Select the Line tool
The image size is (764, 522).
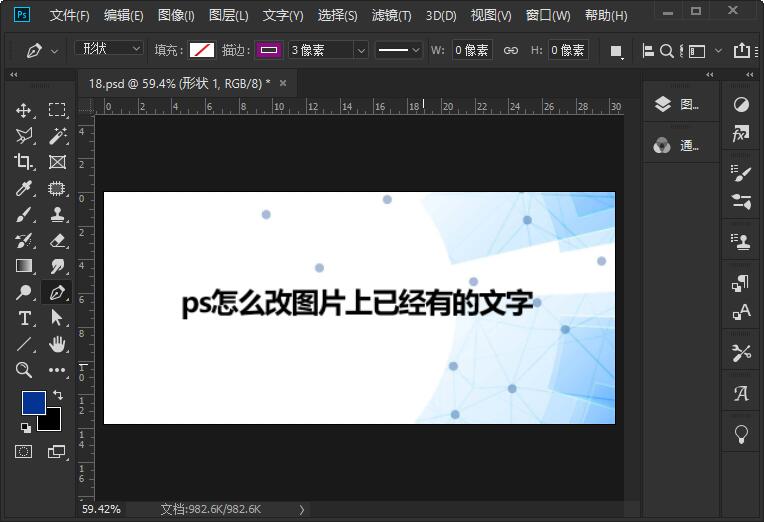[x=23, y=344]
